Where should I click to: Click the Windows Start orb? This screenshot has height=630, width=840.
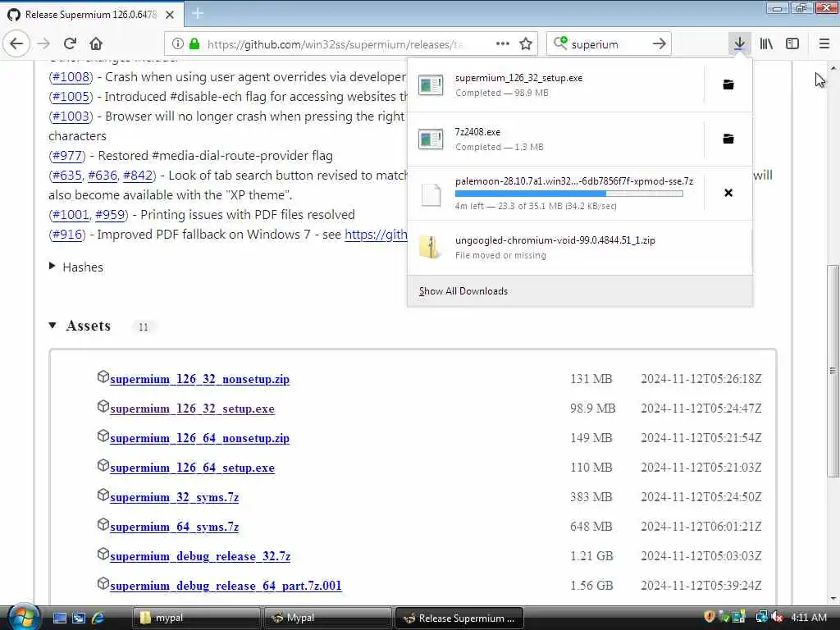pos(23,617)
